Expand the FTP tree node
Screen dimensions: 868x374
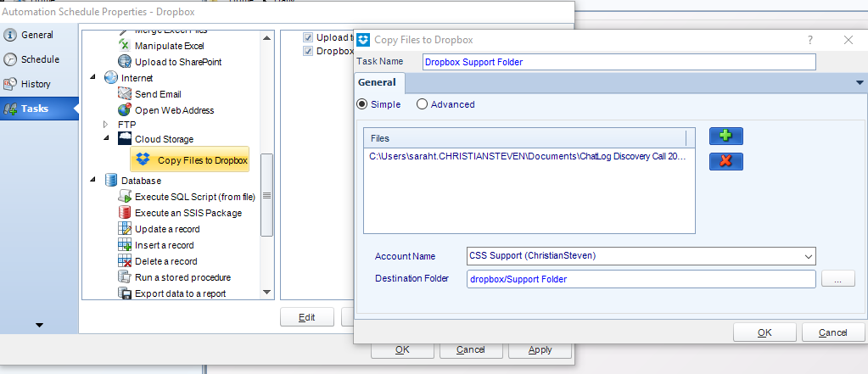pos(107,125)
